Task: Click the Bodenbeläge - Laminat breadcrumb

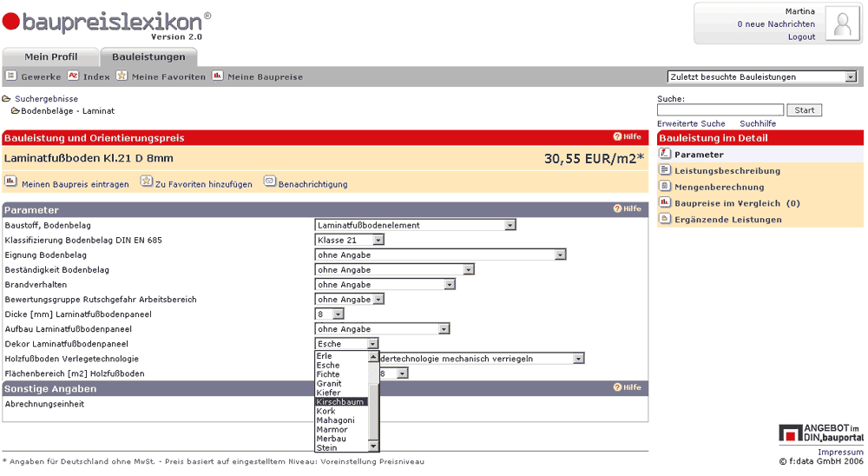Action: (x=68, y=111)
